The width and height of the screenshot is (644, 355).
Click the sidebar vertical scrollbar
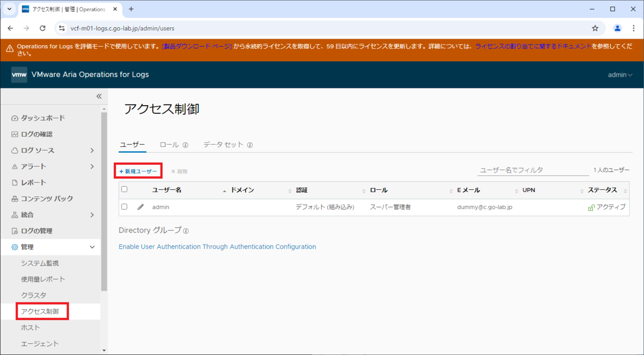[104, 201]
